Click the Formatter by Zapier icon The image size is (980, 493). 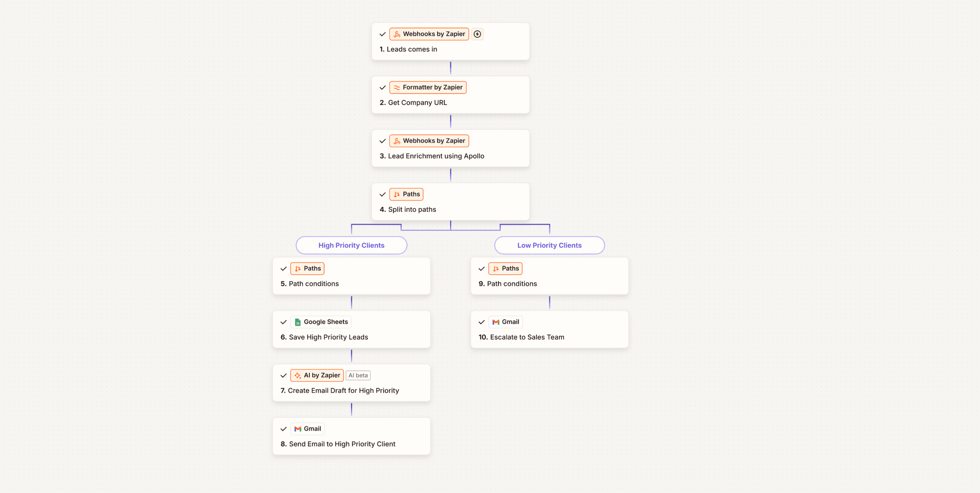[397, 88]
